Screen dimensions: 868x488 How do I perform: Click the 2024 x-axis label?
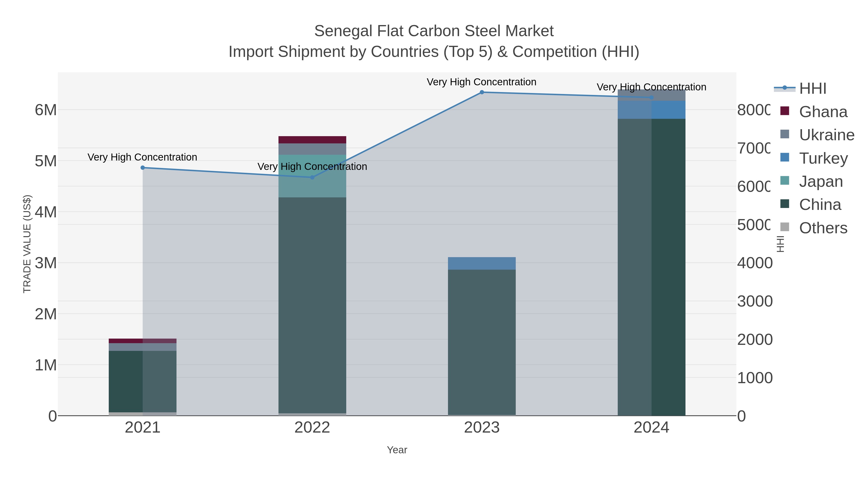point(651,428)
